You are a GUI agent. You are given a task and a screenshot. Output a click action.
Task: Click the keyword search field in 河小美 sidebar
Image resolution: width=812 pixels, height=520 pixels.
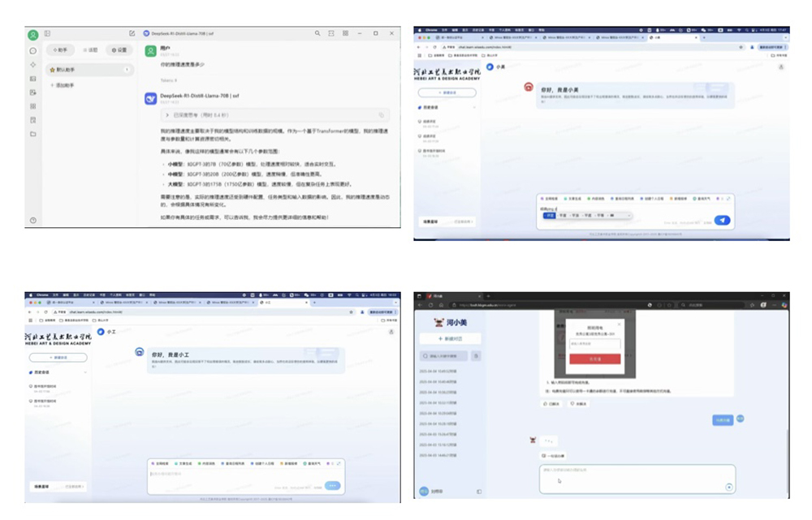444,356
